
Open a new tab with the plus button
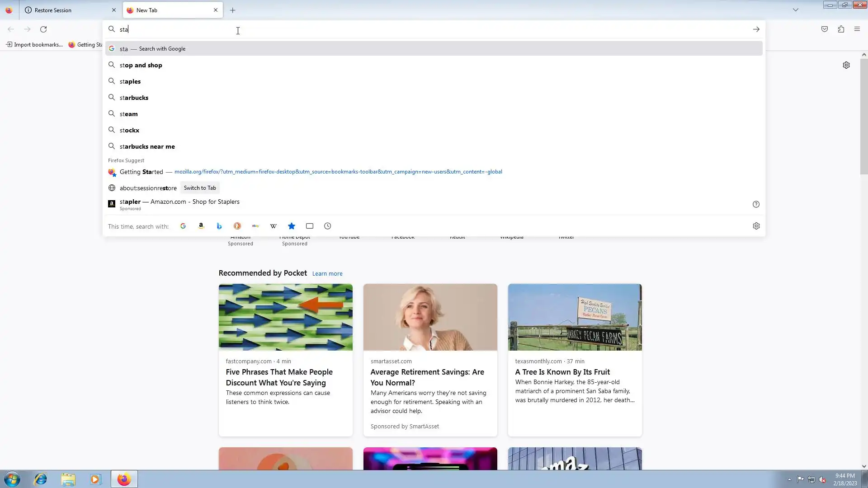(x=233, y=10)
